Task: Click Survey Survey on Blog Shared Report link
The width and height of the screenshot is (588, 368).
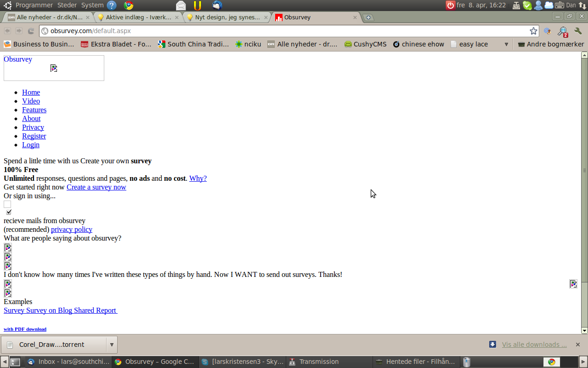Action: (60, 310)
